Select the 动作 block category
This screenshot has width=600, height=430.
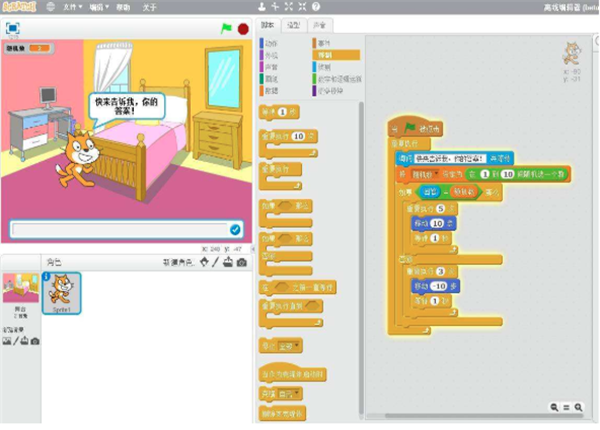(x=269, y=43)
